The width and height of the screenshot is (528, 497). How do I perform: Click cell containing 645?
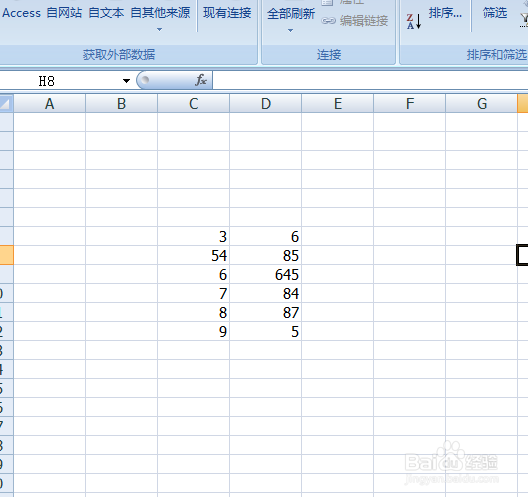click(x=266, y=274)
